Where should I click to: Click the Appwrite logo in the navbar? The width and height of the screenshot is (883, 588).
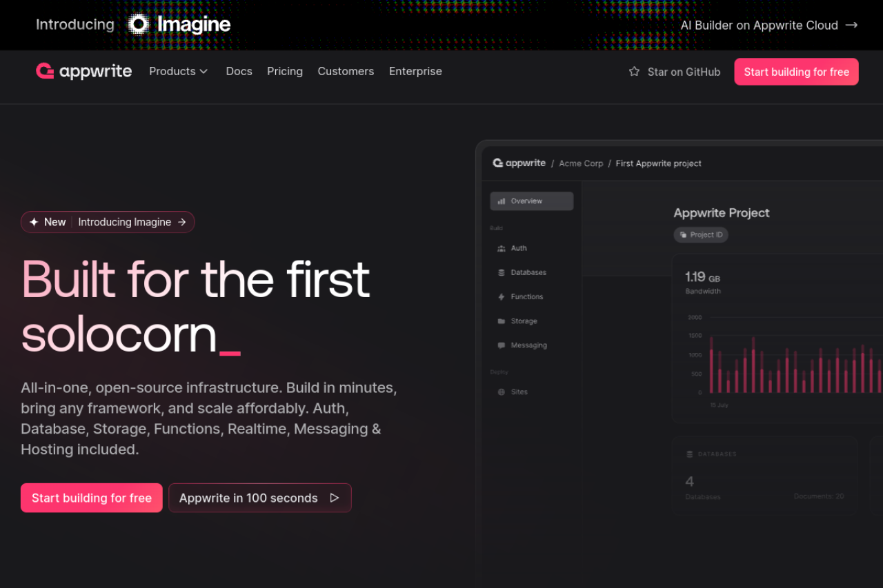[x=83, y=71]
